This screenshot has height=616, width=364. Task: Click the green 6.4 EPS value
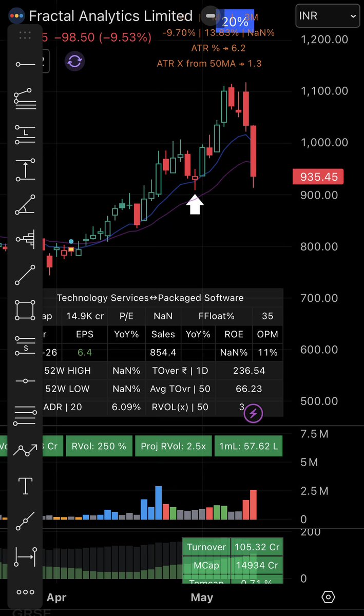coord(85,353)
